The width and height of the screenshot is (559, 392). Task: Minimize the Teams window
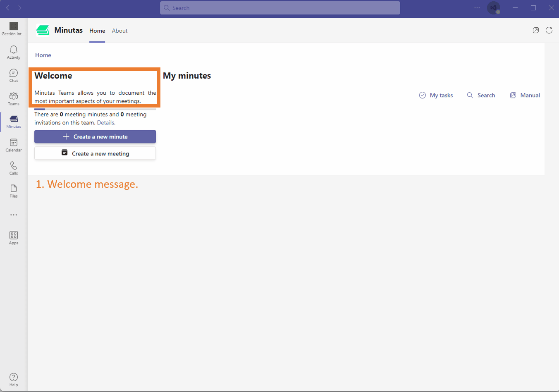[515, 8]
